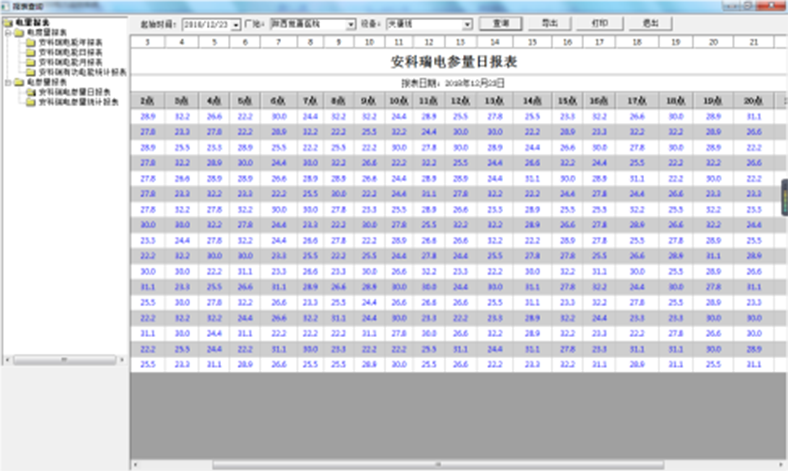Open the 起始时间 date dropdown
This screenshot has height=472, width=790.
236,23
